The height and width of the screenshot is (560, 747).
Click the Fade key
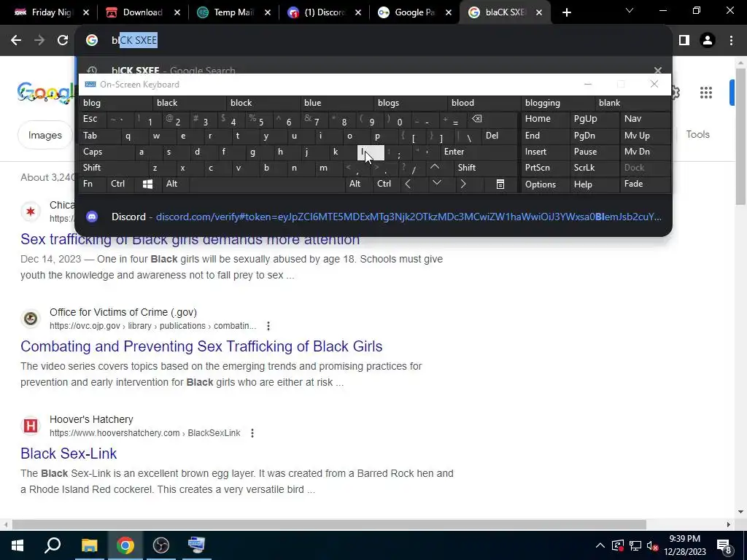[645, 184]
